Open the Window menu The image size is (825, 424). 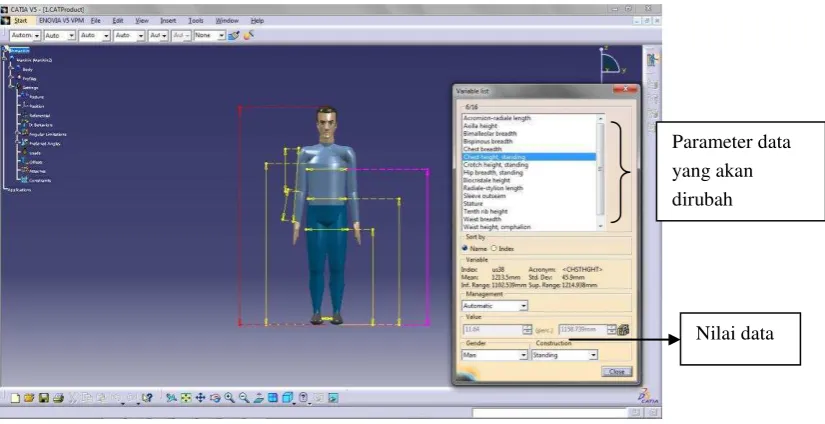click(227, 21)
